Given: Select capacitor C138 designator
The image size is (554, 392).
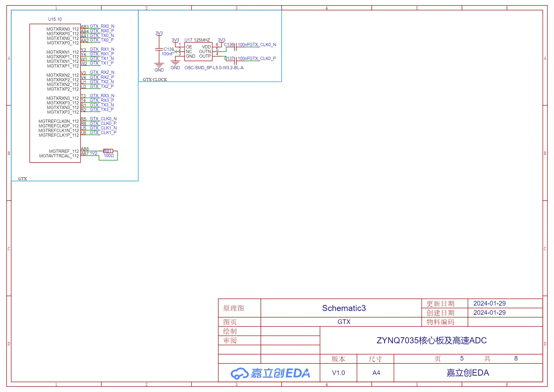Looking at the screenshot, I should (169, 49).
